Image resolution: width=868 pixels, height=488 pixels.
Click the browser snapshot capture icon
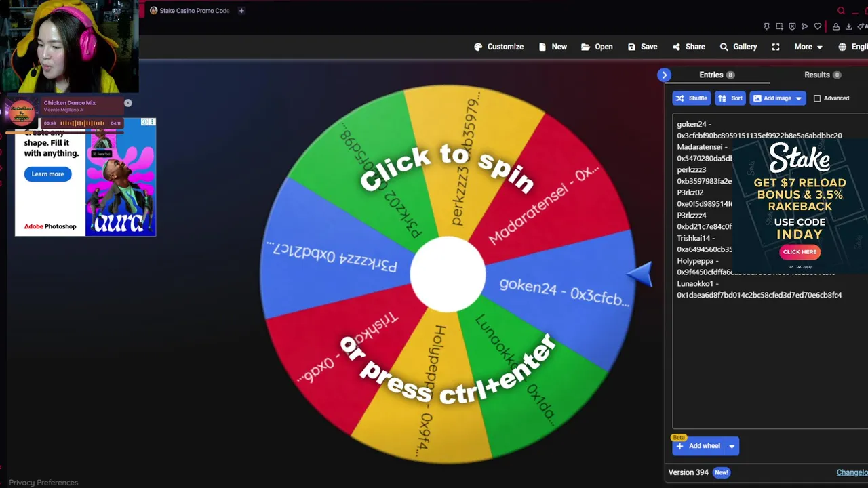[x=779, y=26]
